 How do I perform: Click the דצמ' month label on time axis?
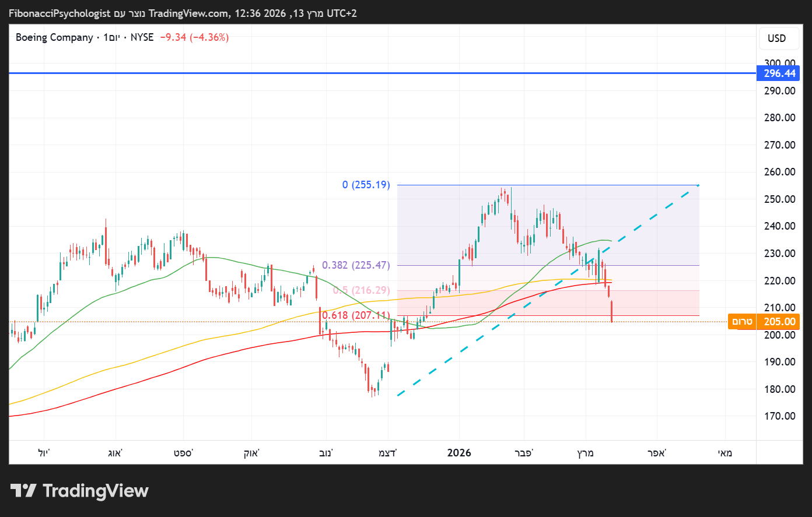pyautogui.click(x=387, y=453)
